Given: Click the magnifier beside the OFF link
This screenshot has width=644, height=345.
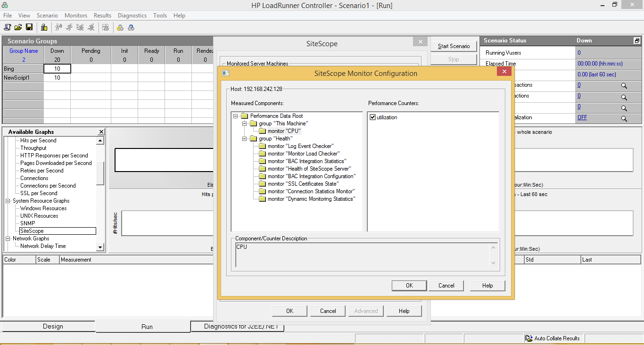Looking at the screenshot, I should 624,119.
